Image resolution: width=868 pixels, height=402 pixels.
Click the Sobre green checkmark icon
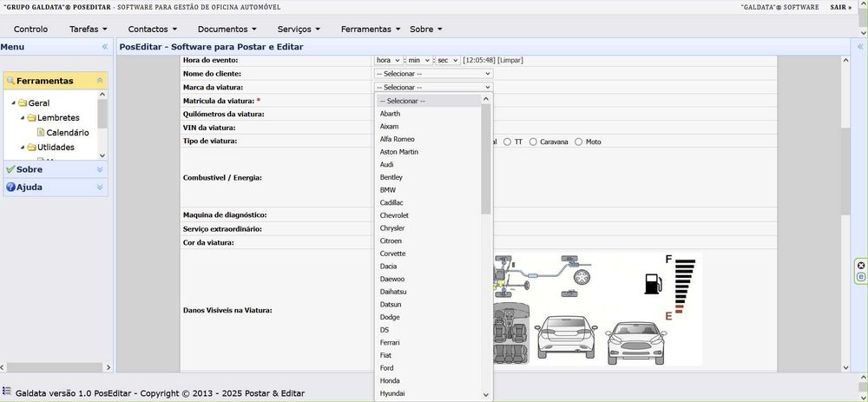pos(10,169)
